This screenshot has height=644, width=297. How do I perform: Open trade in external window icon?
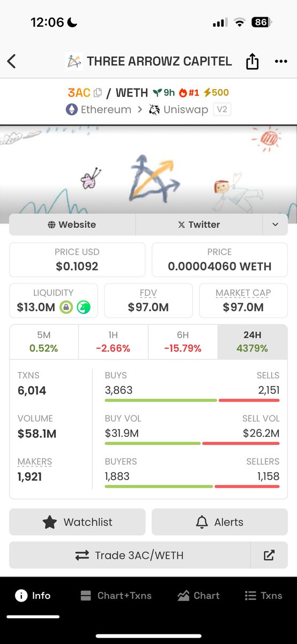tap(269, 555)
